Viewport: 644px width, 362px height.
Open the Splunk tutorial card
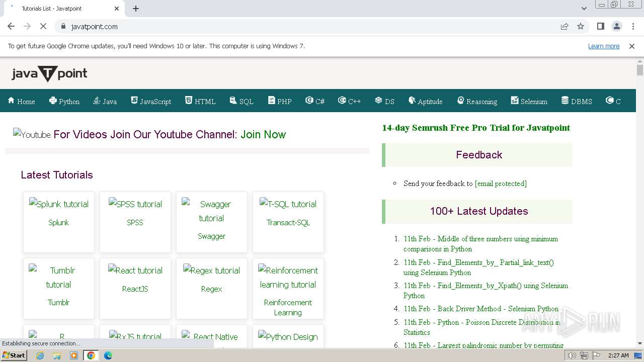[59, 222]
